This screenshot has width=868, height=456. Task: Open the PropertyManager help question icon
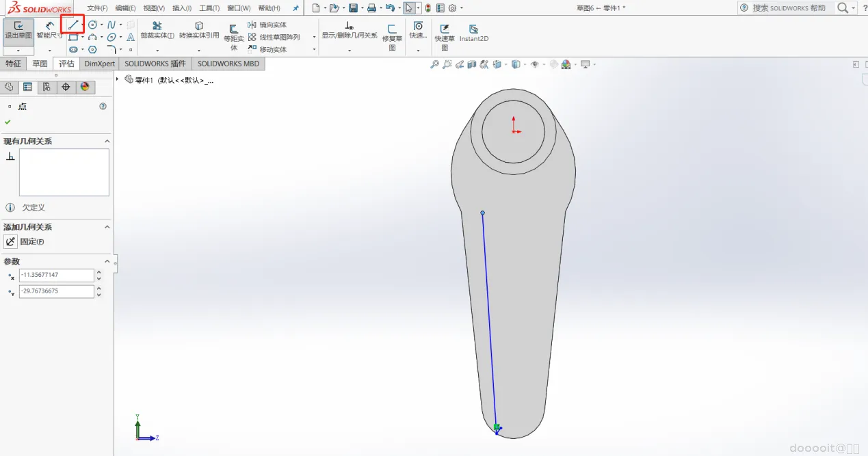[x=103, y=107]
